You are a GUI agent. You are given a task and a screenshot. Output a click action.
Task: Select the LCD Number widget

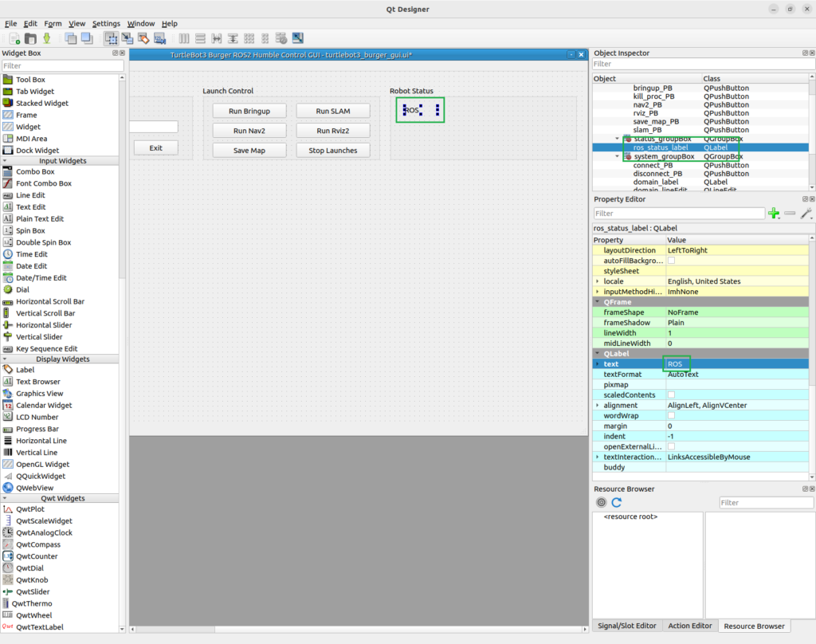(x=37, y=417)
